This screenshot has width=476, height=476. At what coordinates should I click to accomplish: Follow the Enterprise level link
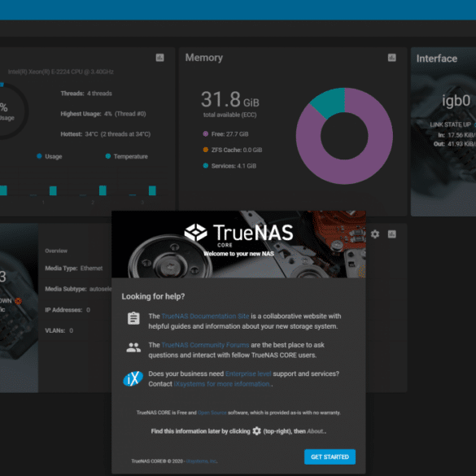pos(248,373)
